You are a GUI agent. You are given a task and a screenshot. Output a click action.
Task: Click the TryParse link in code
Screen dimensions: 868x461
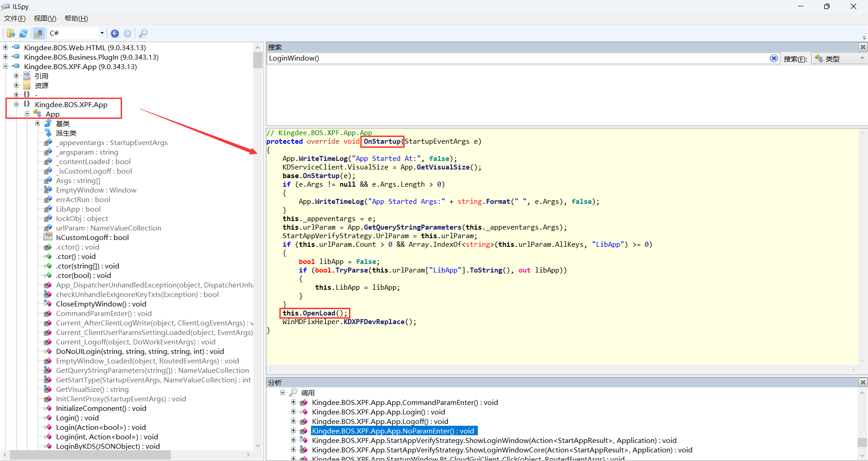tap(352, 270)
